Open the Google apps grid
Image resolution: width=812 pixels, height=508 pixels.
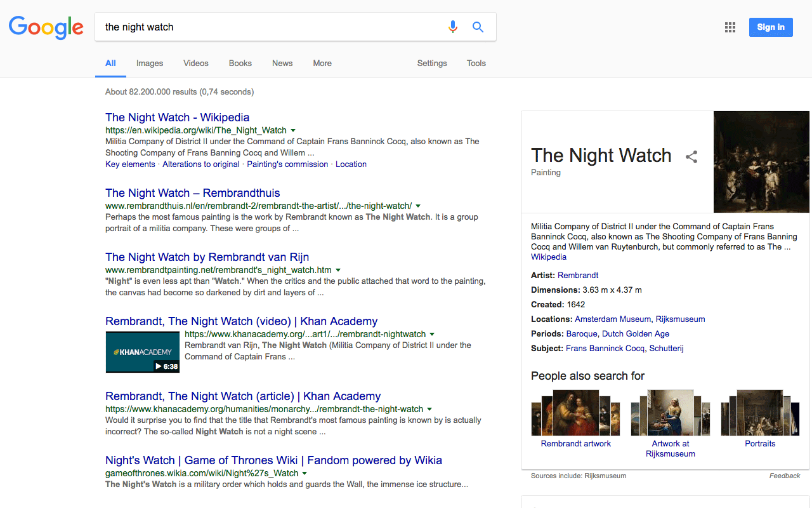click(x=730, y=27)
